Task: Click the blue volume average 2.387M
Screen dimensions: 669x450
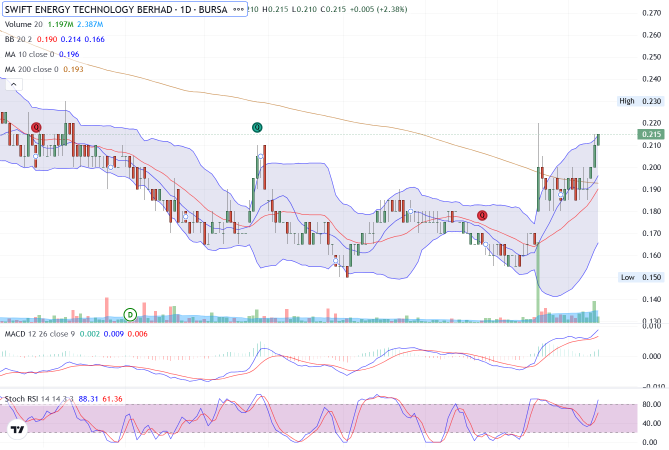Action: click(90, 24)
